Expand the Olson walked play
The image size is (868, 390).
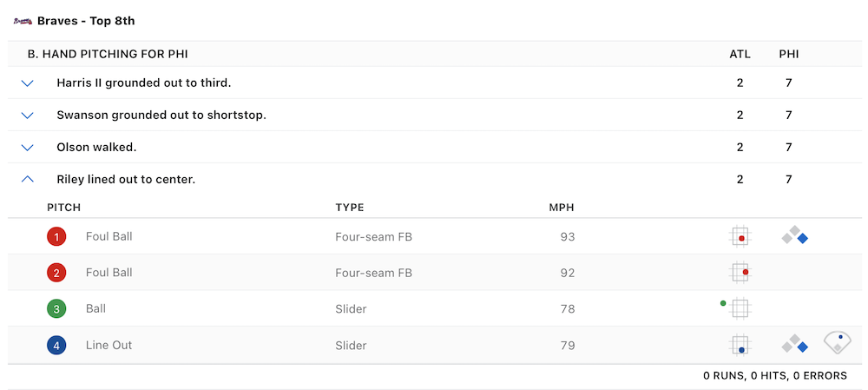click(x=27, y=148)
